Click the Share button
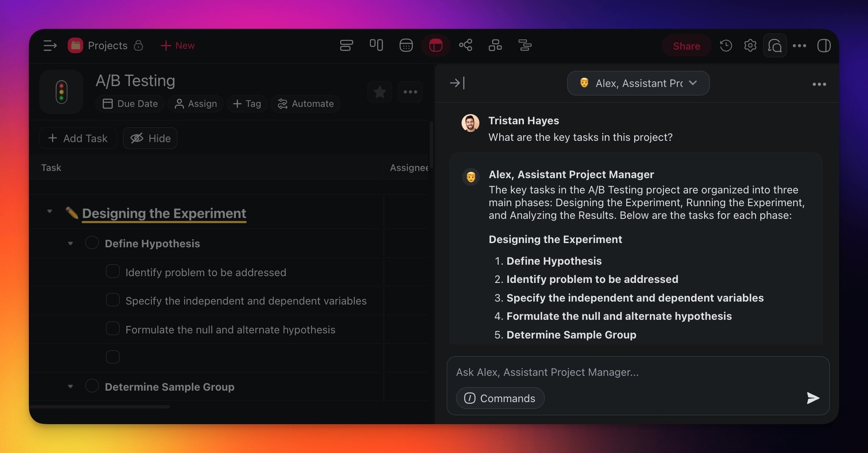 point(686,46)
